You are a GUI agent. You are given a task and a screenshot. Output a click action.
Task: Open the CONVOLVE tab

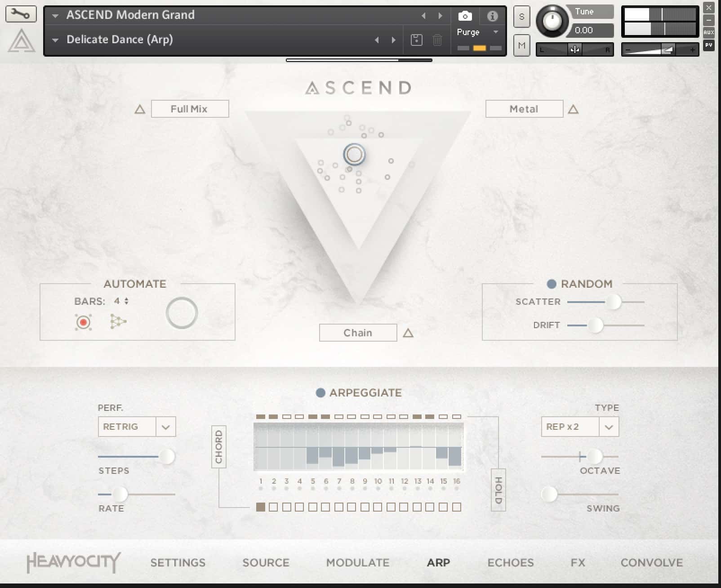(x=652, y=563)
